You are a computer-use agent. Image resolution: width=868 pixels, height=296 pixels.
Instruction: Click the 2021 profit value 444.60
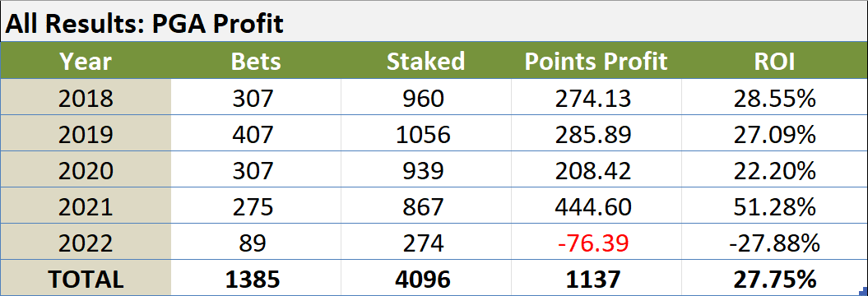[x=596, y=206]
